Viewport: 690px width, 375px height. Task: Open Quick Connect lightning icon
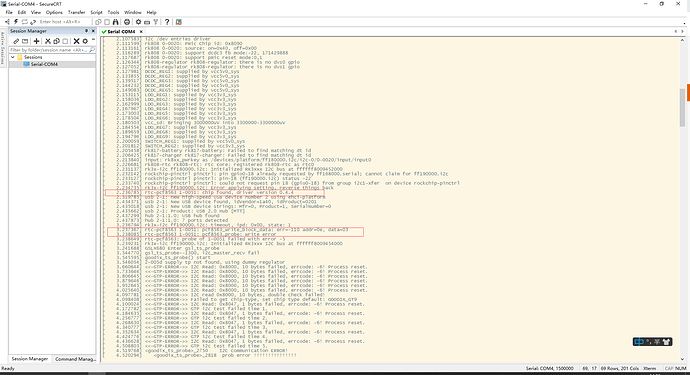(x=16, y=22)
